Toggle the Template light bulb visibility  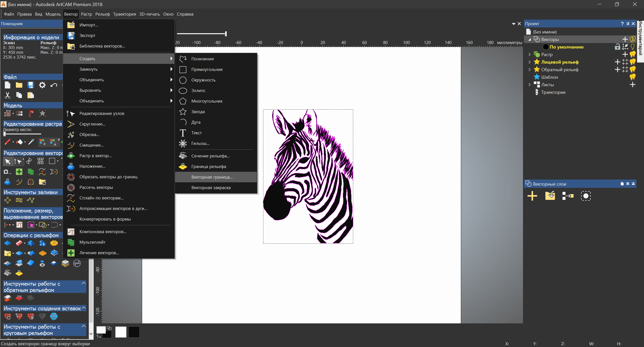[632, 77]
